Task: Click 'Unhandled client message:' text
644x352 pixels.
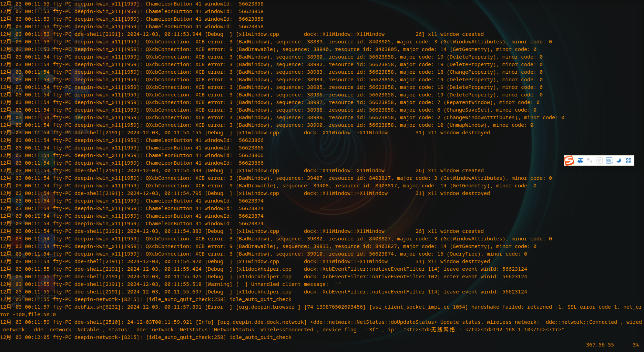Action: pyautogui.click(x=289, y=284)
